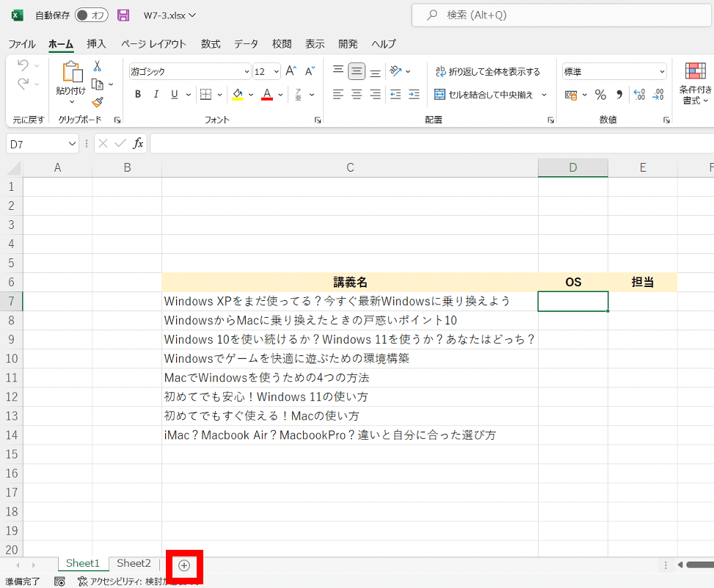
Task: Toggle the AutoSave switch
Action: pyautogui.click(x=92, y=15)
